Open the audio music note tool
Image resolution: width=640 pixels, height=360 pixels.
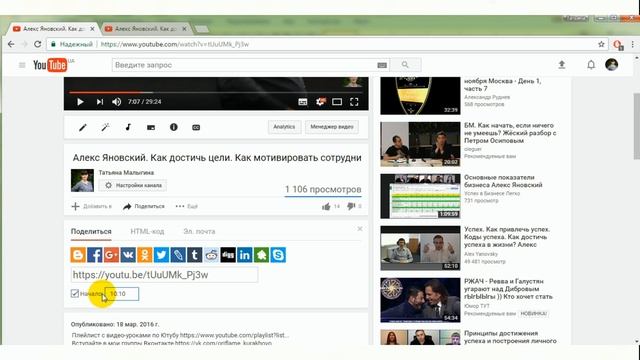(x=128, y=127)
